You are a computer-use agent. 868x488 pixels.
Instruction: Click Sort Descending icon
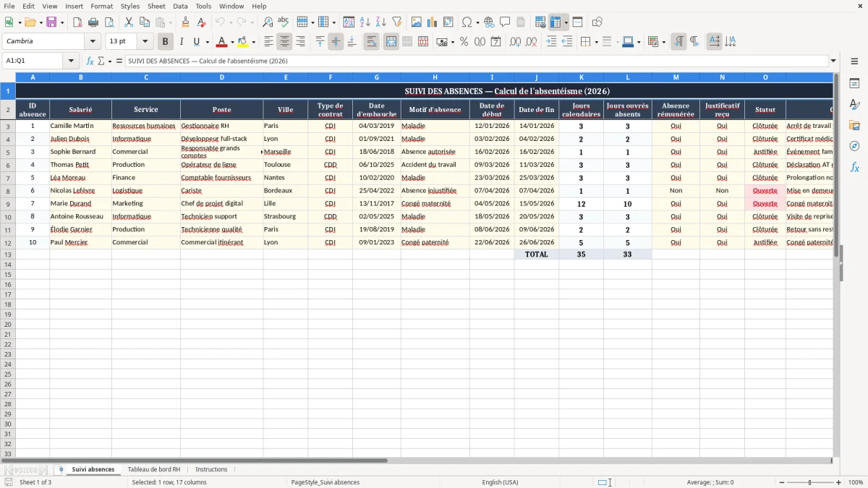coord(380,22)
